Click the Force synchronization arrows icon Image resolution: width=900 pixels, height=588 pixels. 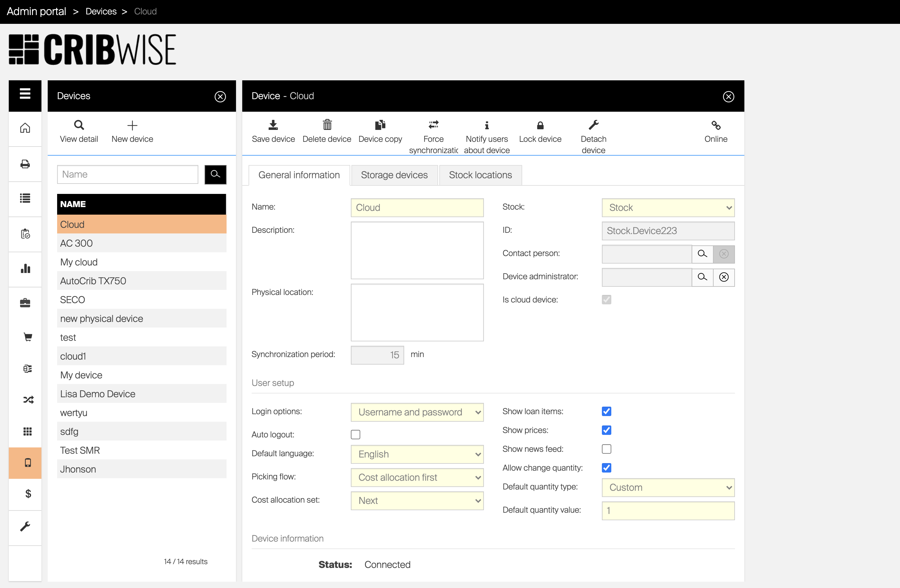433,125
